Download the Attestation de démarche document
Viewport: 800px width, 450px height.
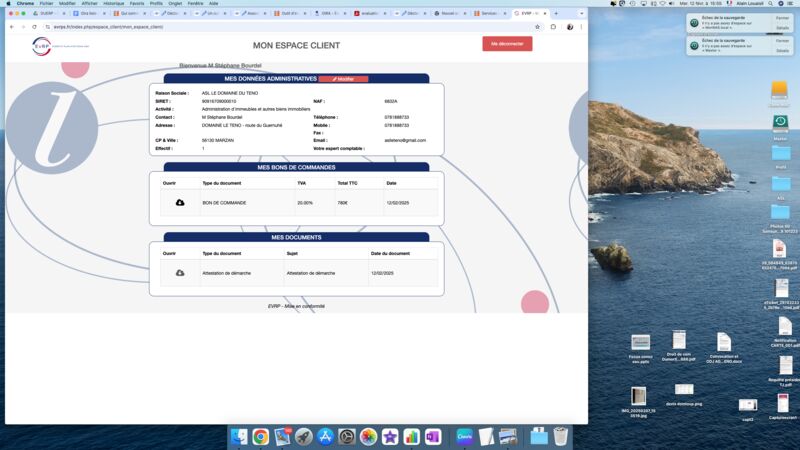[180, 273]
